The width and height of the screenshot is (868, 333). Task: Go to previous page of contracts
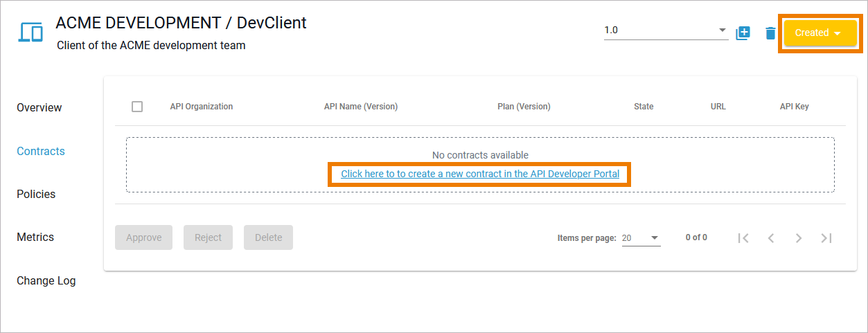pos(771,238)
